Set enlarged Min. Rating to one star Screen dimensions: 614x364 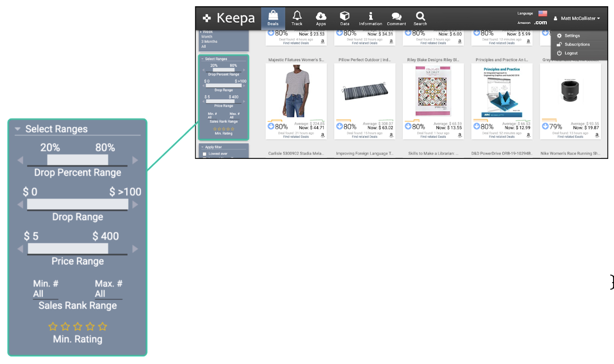[x=53, y=326]
